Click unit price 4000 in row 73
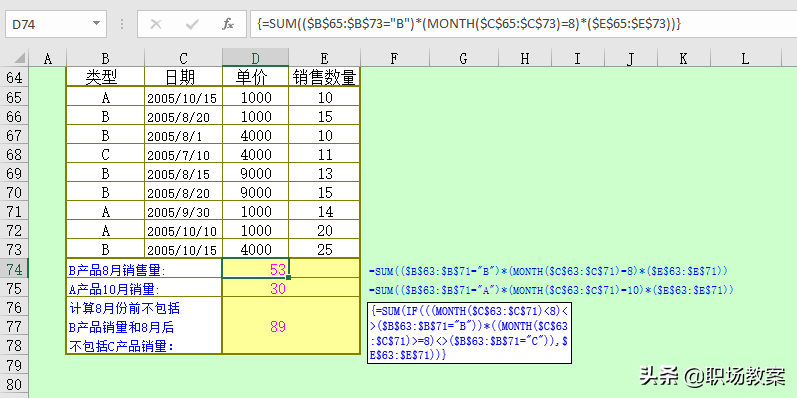The width and height of the screenshot is (797, 398). click(x=256, y=250)
